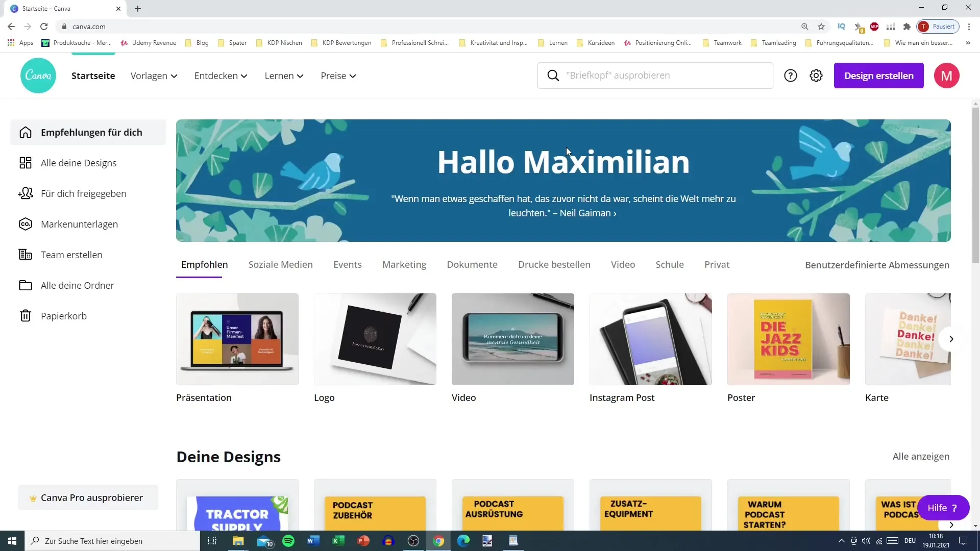
Task: Open Spotify from the taskbar
Action: coord(288,541)
